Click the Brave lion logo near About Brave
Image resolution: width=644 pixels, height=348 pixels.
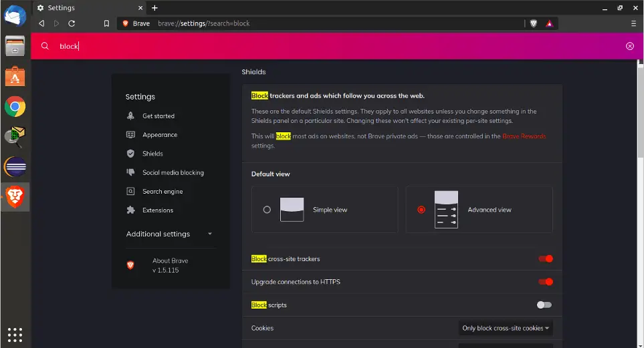pos(130,265)
